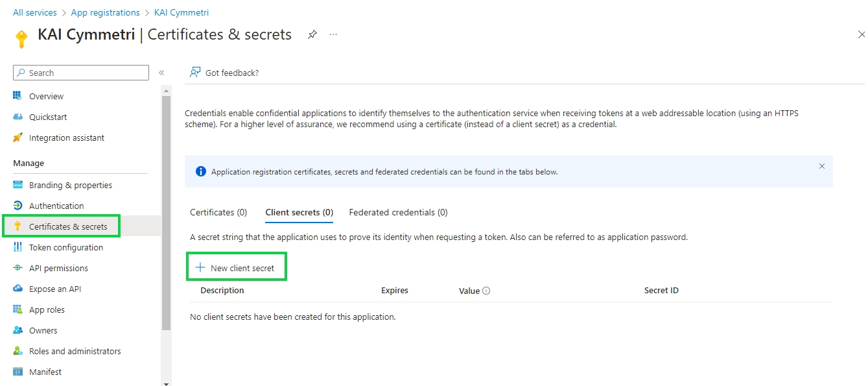Switch to the Certificates (0) tab
The height and width of the screenshot is (386, 868).
(x=218, y=212)
